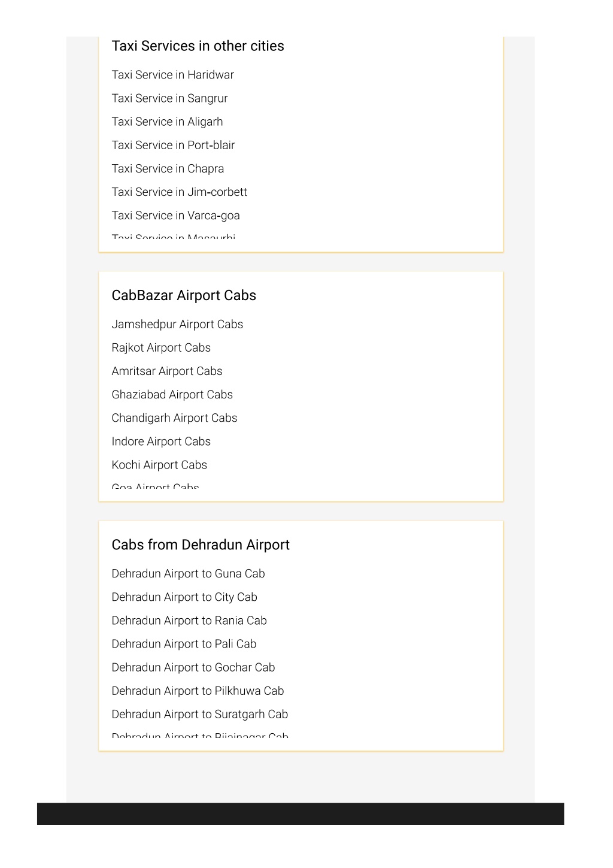Viewport: 613px width, 868px height.
Task: Open Dehradun Airport to Guna Cab
Action: [x=188, y=573]
